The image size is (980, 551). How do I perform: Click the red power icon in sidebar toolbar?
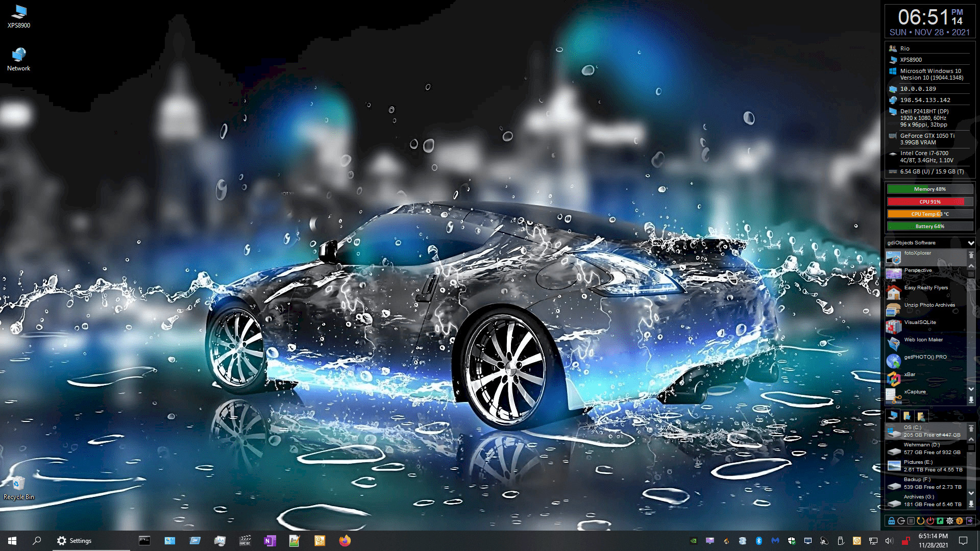(930, 521)
